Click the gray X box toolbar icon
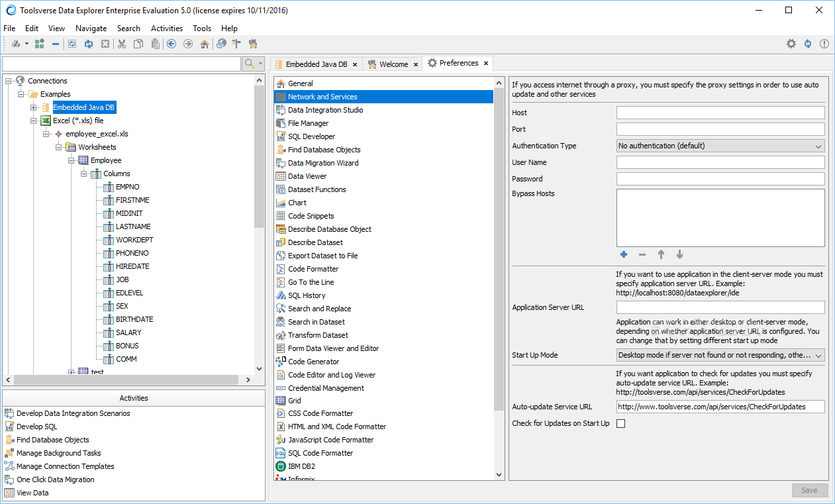Screen dimensions: 835x504 point(105,44)
